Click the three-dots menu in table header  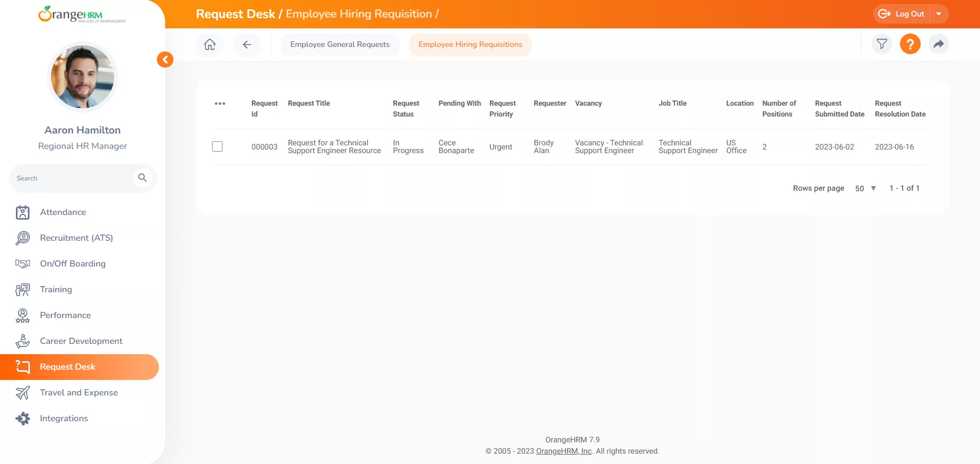(220, 103)
